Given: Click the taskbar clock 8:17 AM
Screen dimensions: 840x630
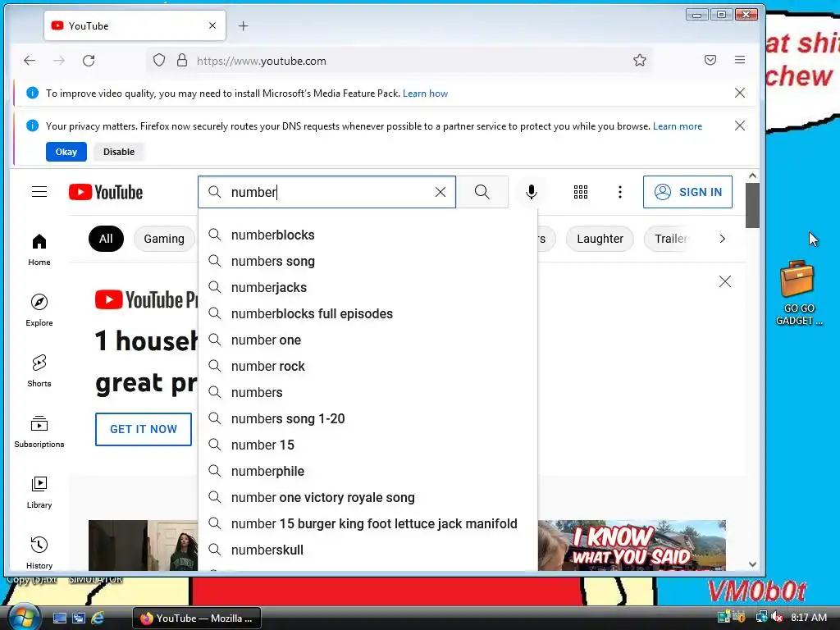Looking at the screenshot, I should coord(808,617).
